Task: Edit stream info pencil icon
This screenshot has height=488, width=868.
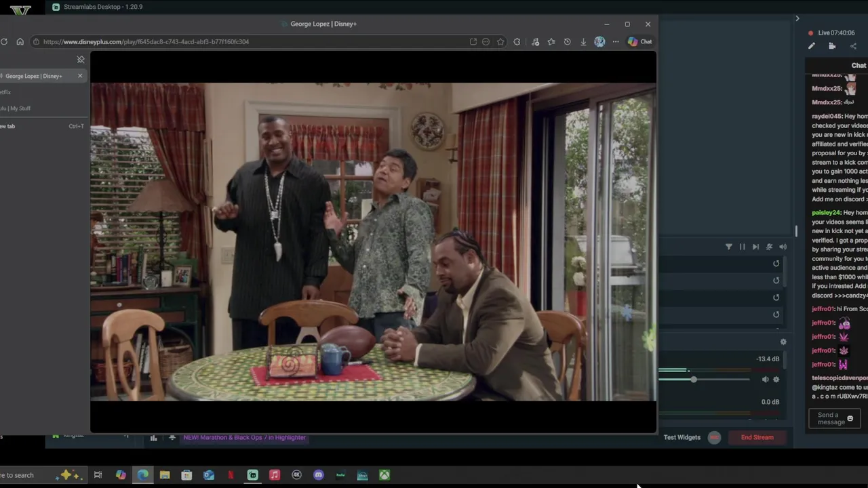Action: click(812, 46)
